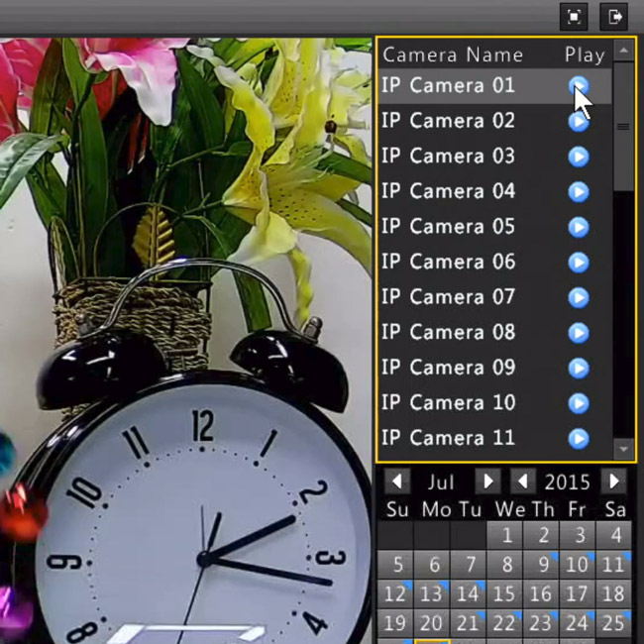Click the camera list scroll up arrow

tap(623, 51)
